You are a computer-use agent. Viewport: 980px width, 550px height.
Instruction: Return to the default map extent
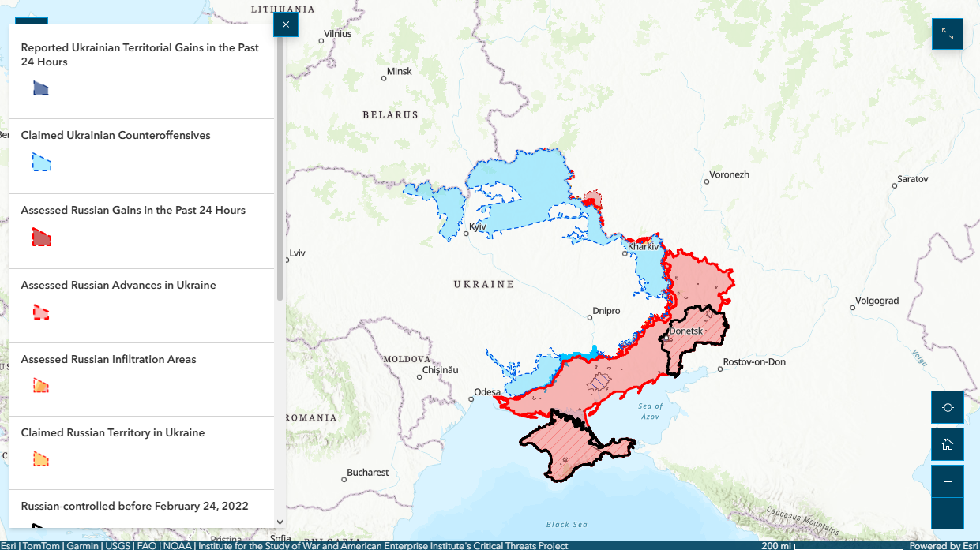point(948,444)
